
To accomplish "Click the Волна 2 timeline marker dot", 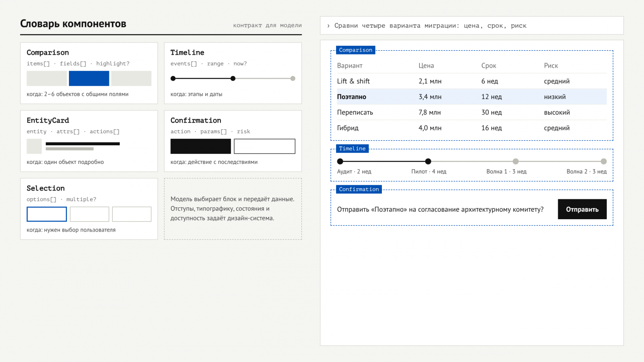I will pyautogui.click(x=604, y=161).
